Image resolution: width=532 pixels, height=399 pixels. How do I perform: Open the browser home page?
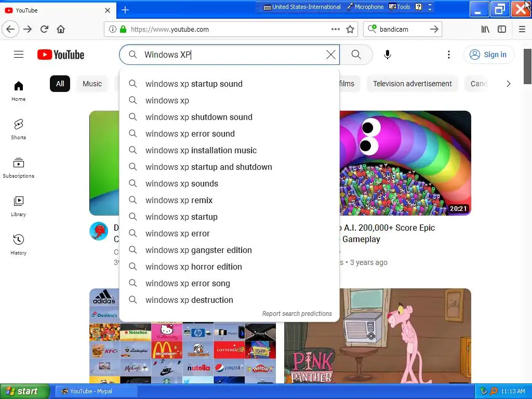61,29
